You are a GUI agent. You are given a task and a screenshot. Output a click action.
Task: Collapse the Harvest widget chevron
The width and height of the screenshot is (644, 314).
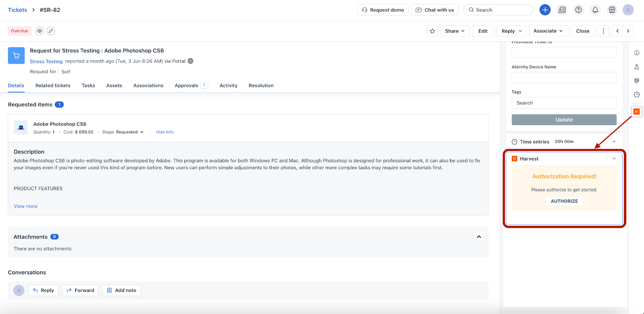[614, 159]
